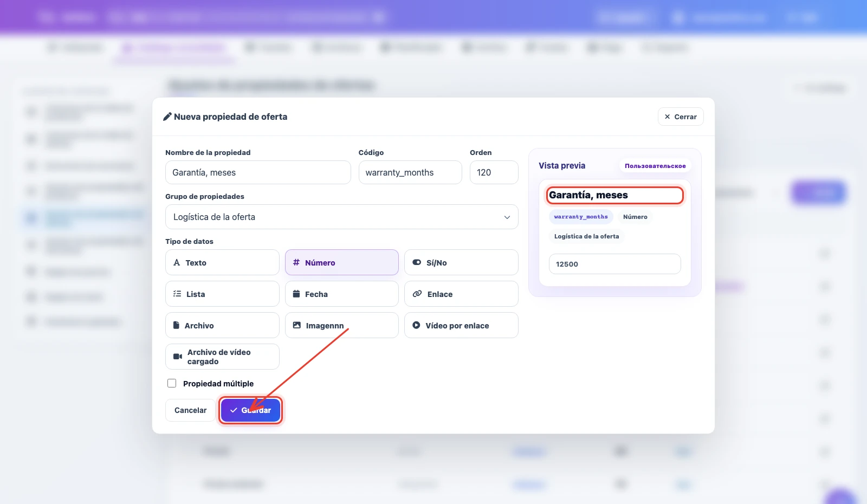867x504 pixels.
Task: Focus the Código field warranty_months
Action: [410, 172]
